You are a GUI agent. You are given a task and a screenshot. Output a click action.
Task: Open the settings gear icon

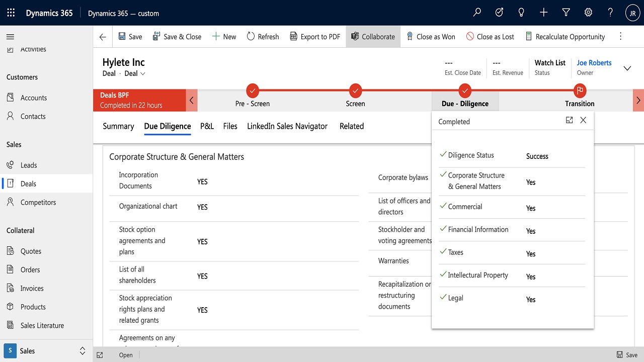588,13
